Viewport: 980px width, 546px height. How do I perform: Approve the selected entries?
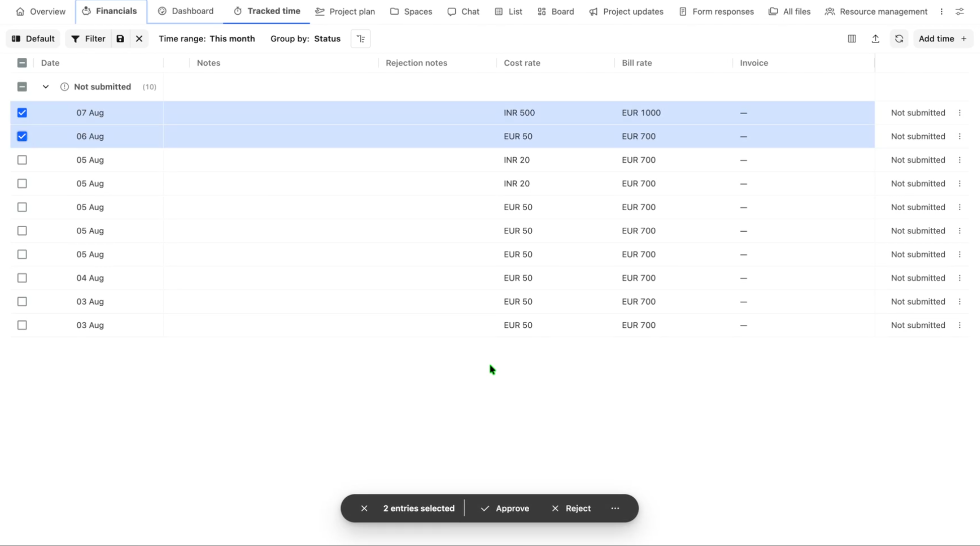click(x=505, y=508)
